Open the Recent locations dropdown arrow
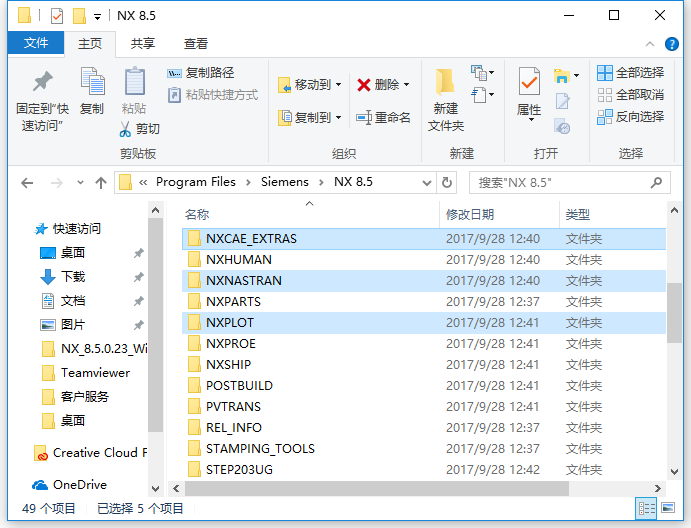The height and width of the screenshot is (528, 691). 80,182
